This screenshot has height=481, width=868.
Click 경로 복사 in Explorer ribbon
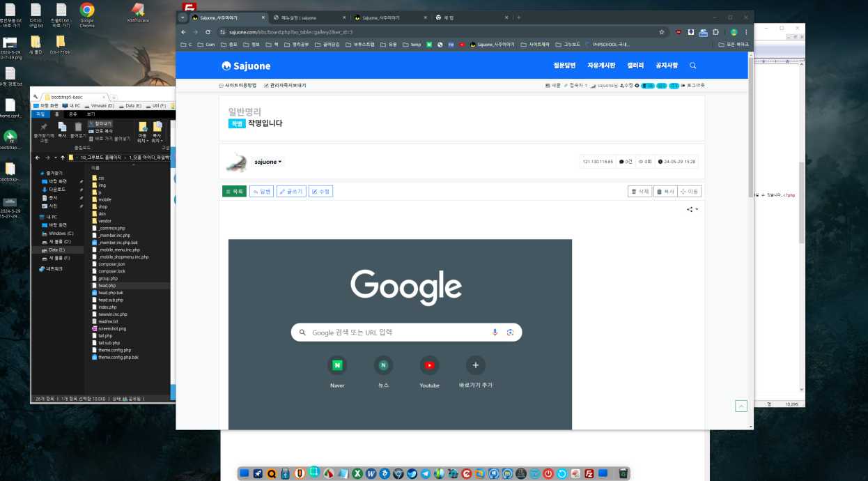point(100,130)
